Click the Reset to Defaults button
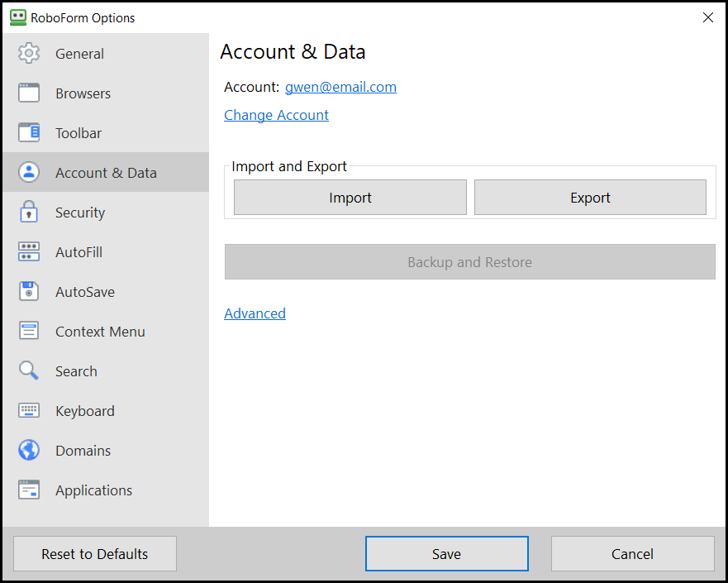728x583 pixels. (95, 554)
